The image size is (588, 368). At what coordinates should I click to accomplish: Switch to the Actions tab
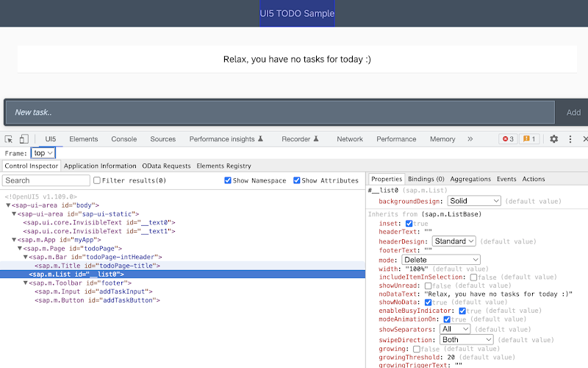click(534, 179)
